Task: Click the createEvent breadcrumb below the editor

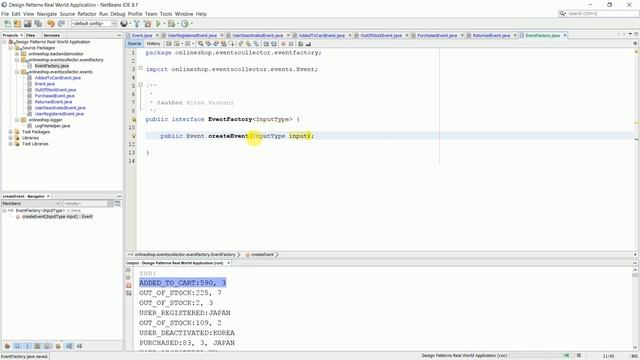Action: click(x=262, y=255)
